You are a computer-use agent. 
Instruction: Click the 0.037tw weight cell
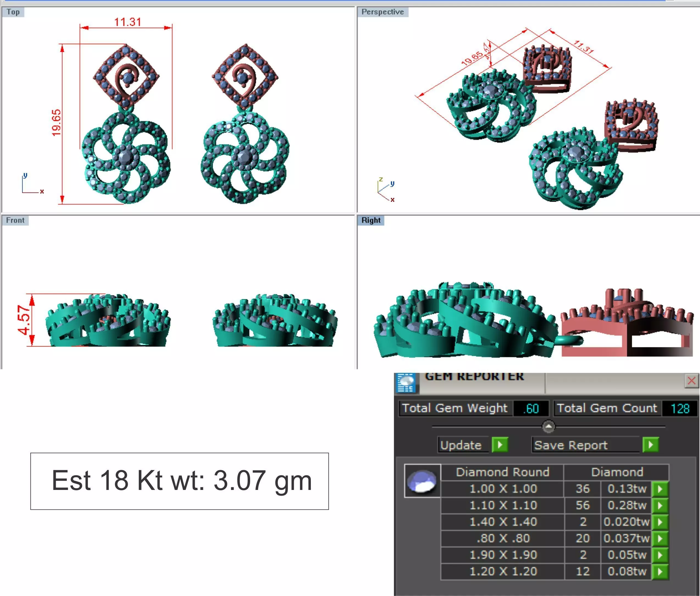627,538
